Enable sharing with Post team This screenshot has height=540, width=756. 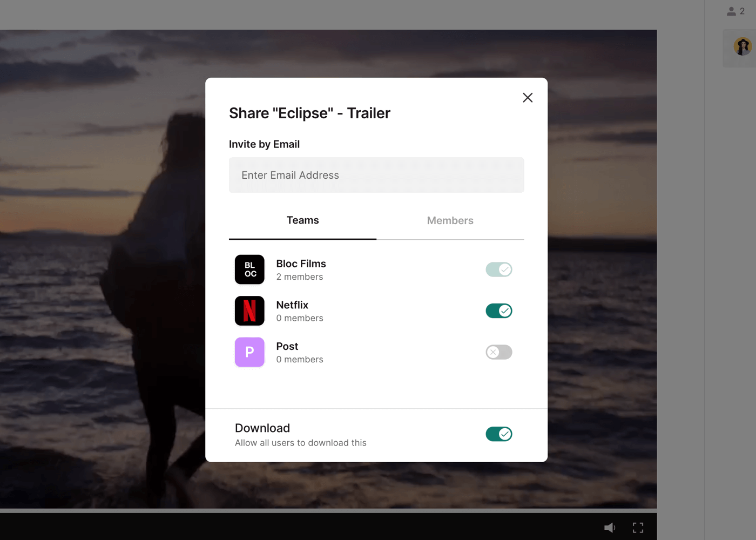[x=498, y=352]
